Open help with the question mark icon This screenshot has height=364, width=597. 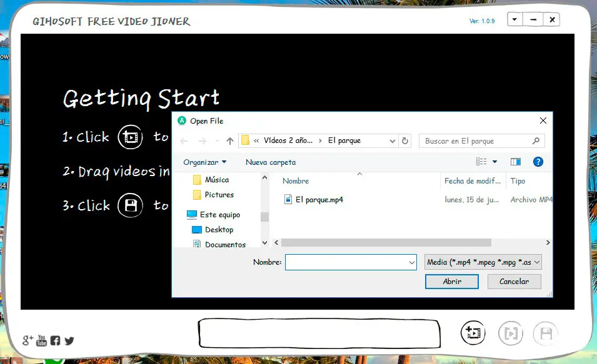click(x=538, y=162)
